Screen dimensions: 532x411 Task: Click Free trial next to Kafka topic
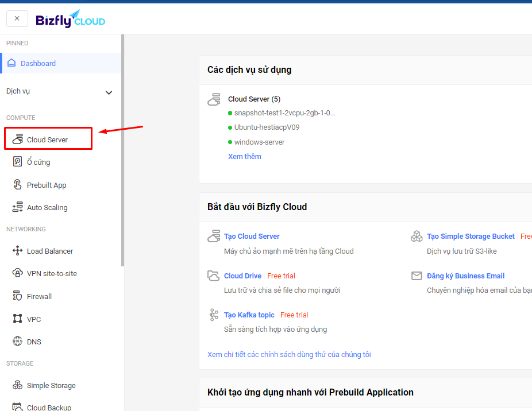click(x=294, y=315)
